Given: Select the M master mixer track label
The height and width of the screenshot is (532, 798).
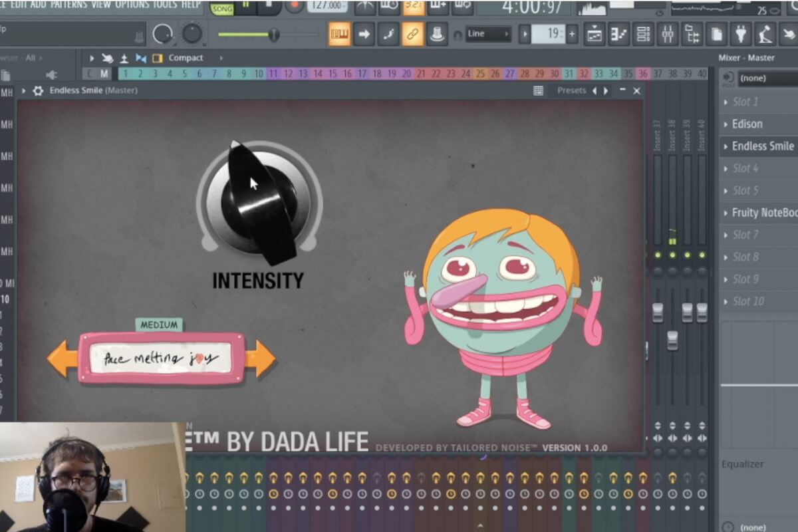Looking at the screenshot, I should coord(104,73).
